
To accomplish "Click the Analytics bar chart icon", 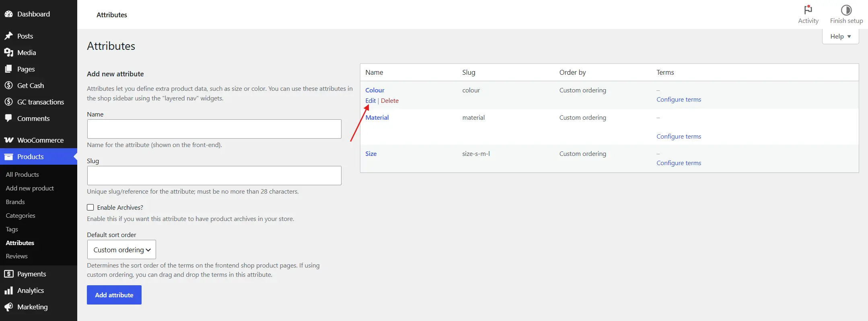I will coord(8,290).
